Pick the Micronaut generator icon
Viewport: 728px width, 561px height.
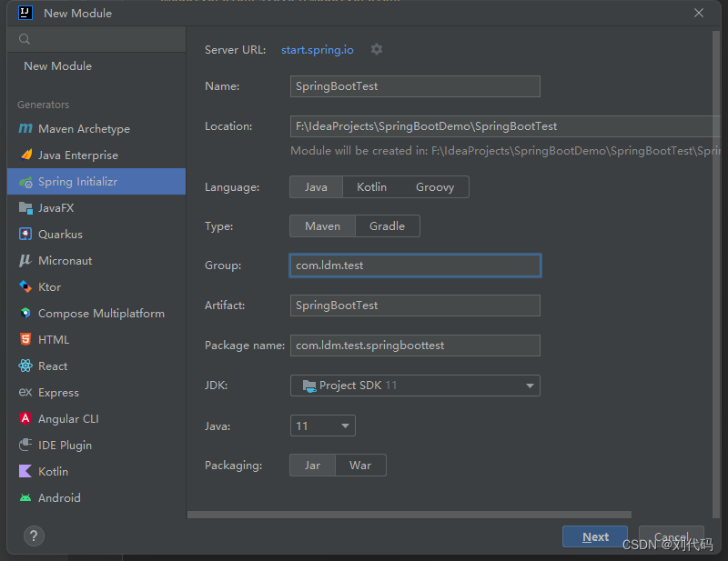(25, 261)
